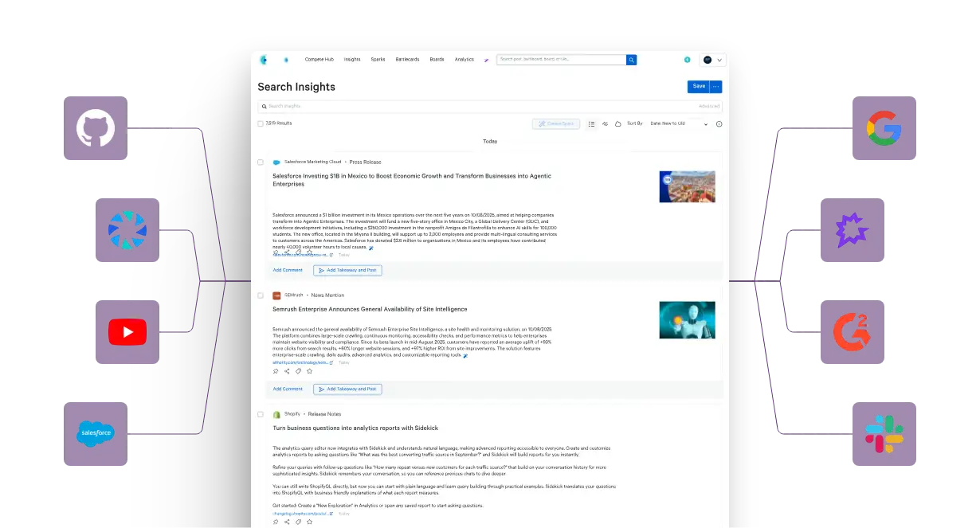This screenshot has width=980, height=528.
Task: Click the purple starburst integration tile
Action: 853,230
